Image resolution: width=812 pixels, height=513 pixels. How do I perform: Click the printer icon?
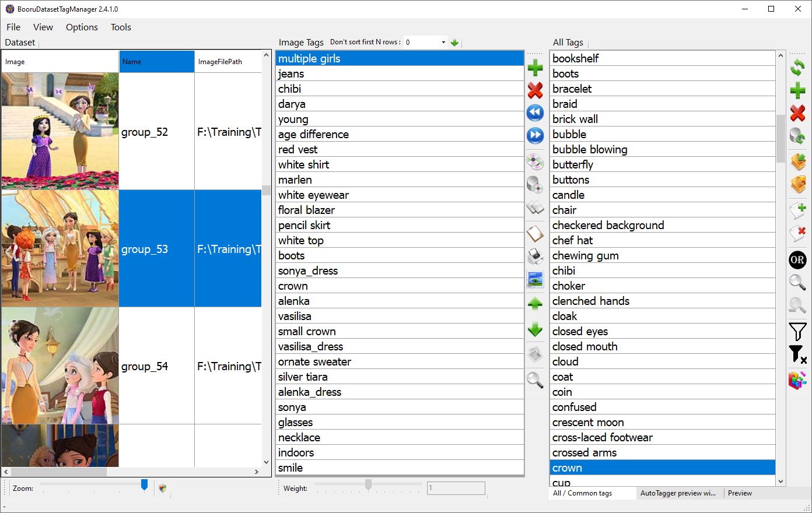[535, 256]
